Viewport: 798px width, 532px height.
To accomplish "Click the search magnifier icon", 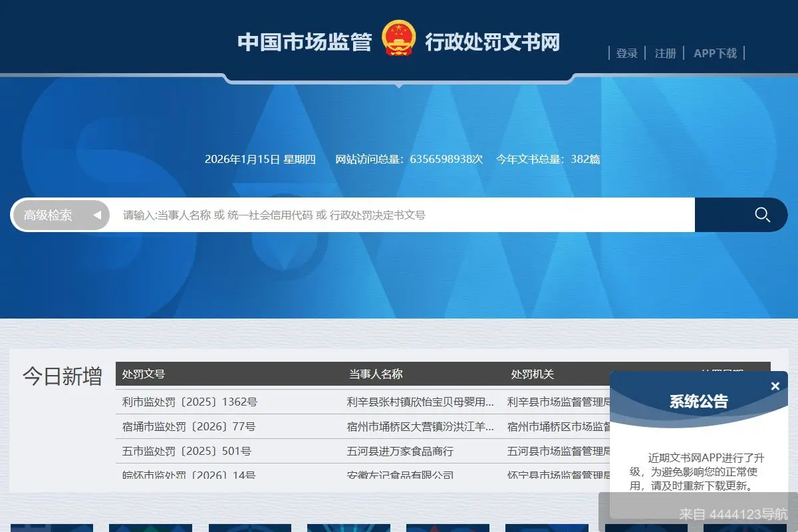I will pyautogui.click(x=762, y=215).
